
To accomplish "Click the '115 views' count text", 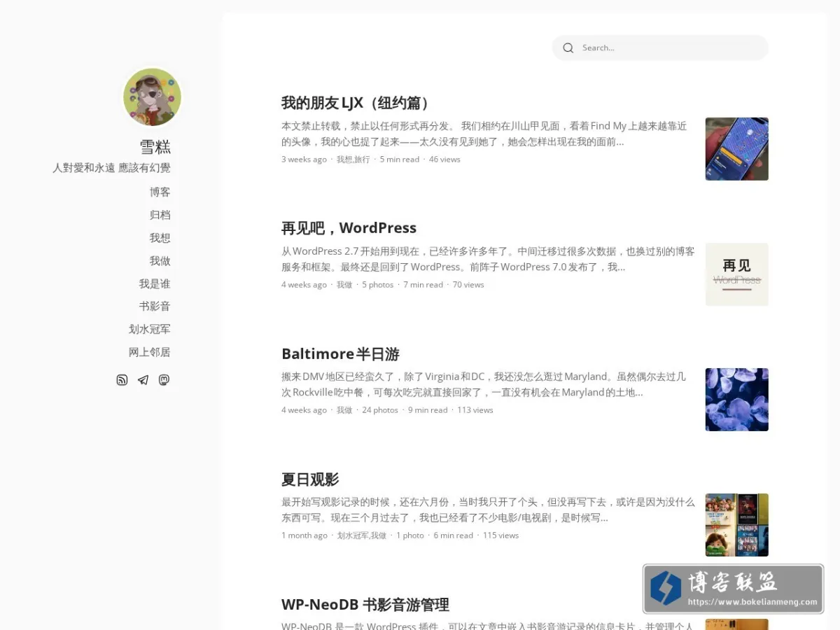I will (500, 535).
